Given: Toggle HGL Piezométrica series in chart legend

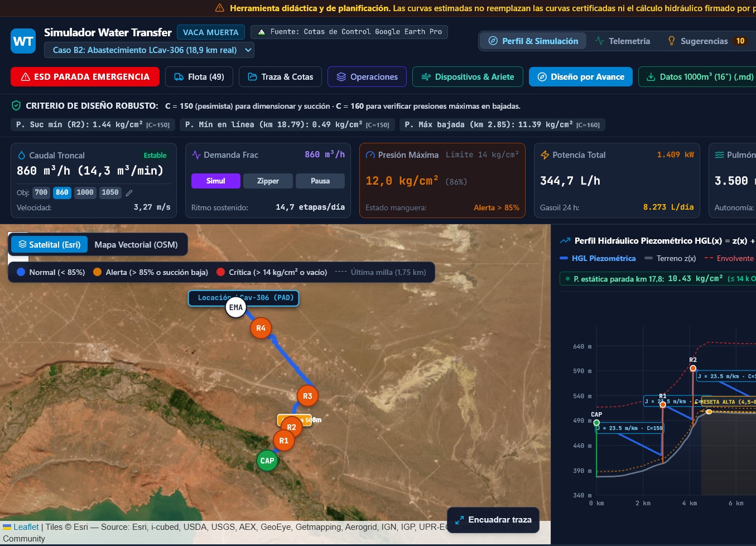Looking at the screenshot, I should pyautogui.click(x=598, y=258).
